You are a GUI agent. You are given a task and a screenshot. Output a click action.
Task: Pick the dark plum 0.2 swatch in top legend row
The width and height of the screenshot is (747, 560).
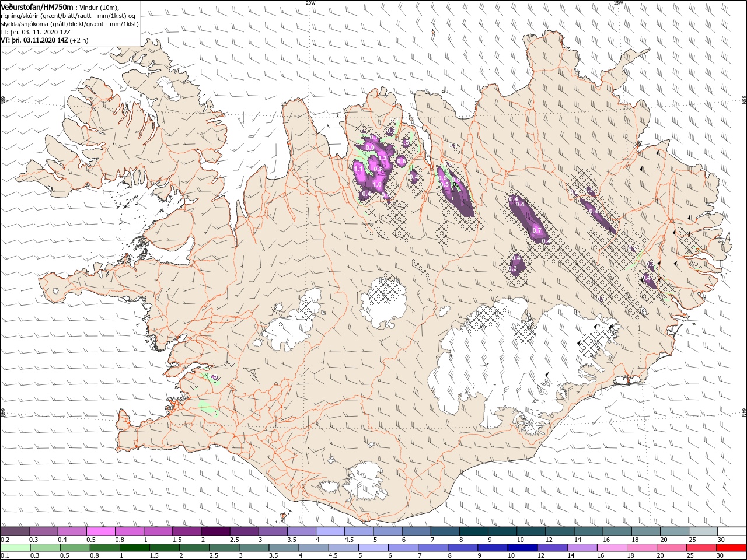click(15, 531)
